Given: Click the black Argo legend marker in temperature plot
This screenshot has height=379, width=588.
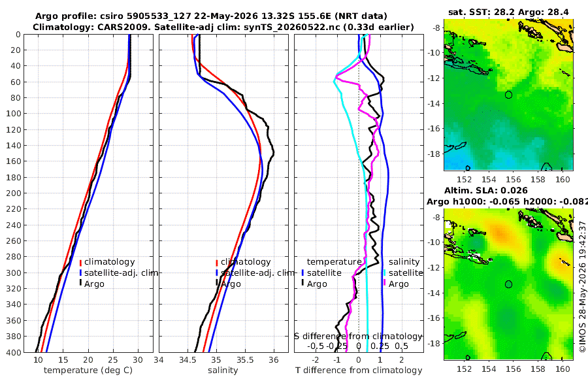Looking at the screenshot, I should 80,283.
